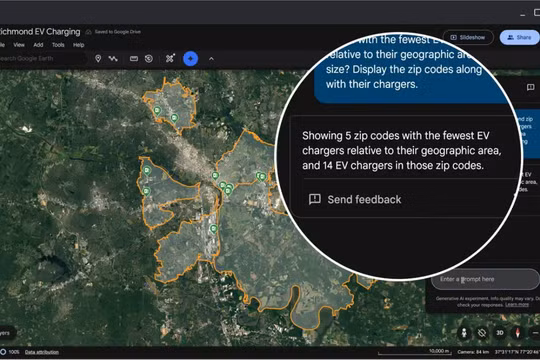Open the Add menu
The image size is (540, 360).
(38, 45)
